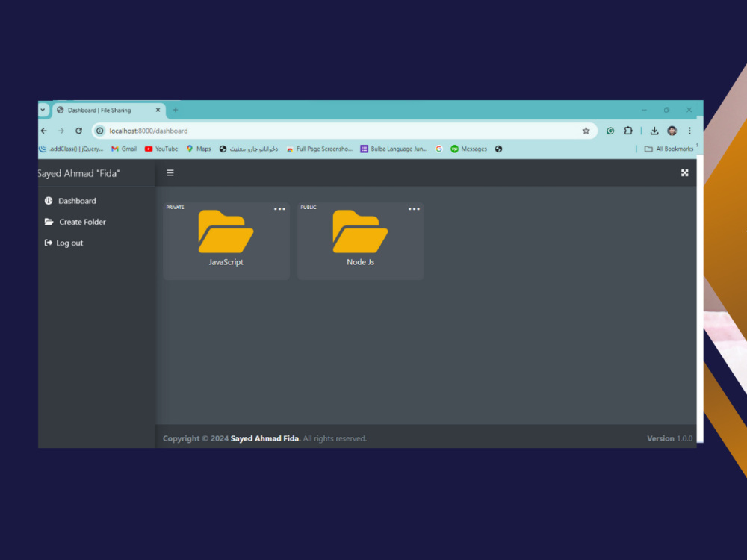Click the green Grammarly extension icon

610,131
